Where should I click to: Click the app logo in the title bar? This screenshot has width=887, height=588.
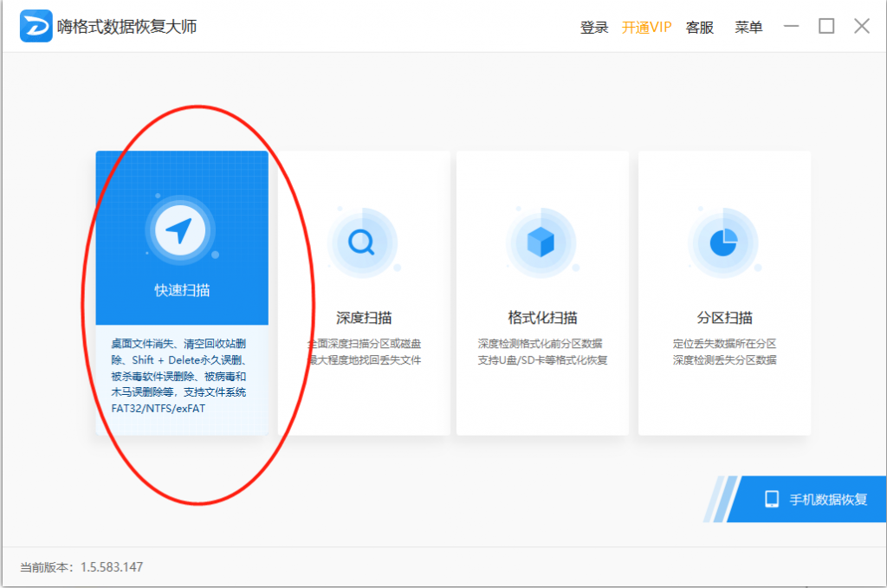(36, 26)
